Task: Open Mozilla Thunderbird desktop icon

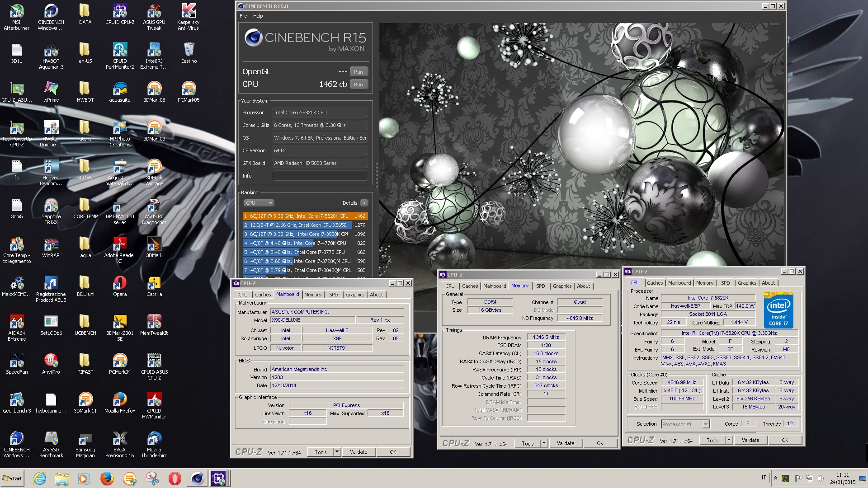Action: click(x=154, y=444)
